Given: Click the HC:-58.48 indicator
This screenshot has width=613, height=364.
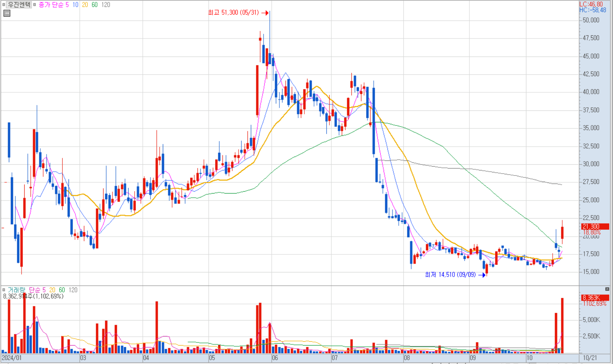Looking at the screenshot, I should point(593,10).
